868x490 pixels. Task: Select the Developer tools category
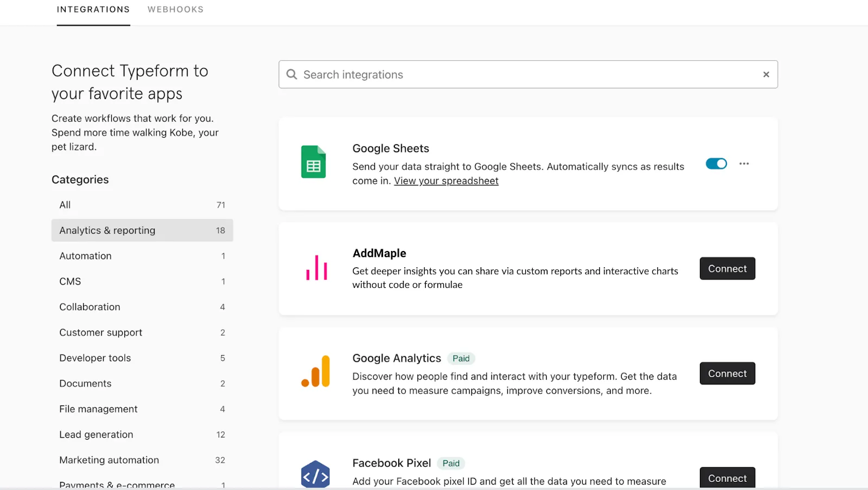coord(142,358)
